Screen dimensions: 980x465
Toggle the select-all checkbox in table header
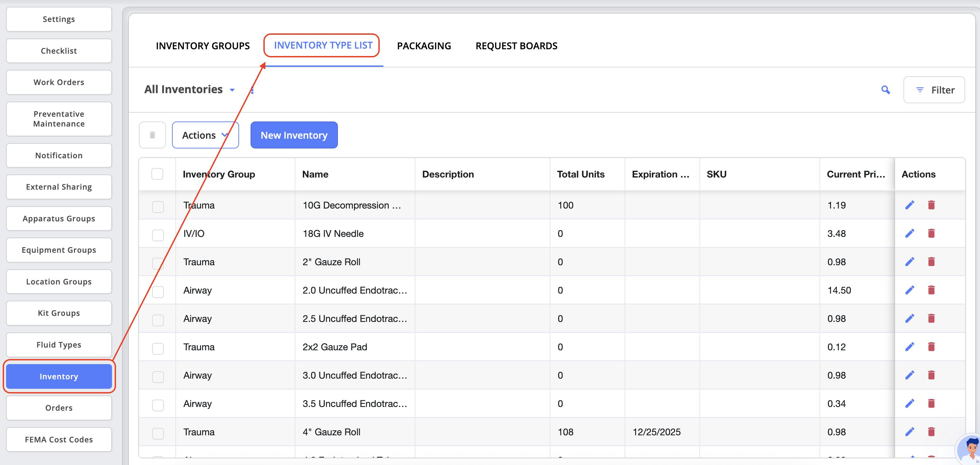point(157,174)
